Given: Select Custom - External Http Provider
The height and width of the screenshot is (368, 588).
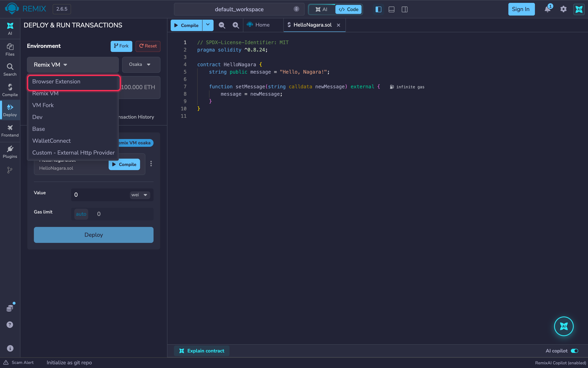Looking at the screenshot, I should click(73, 153).
